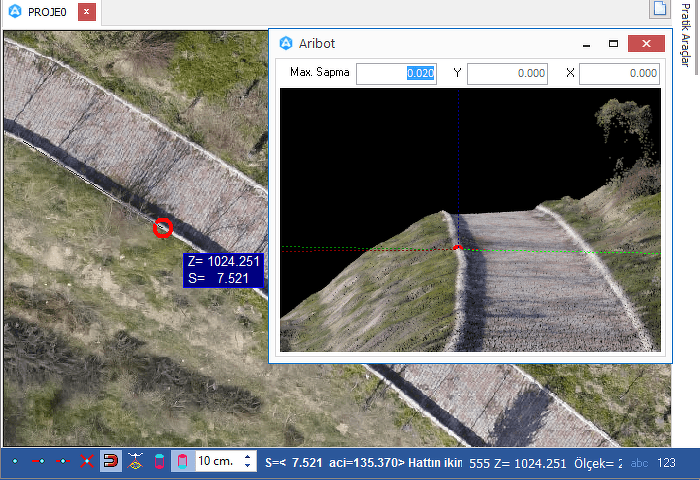The height and width of the screenshot is (480, 700).
Task: Enable the single point snap icon
Action: click(14, 461)
